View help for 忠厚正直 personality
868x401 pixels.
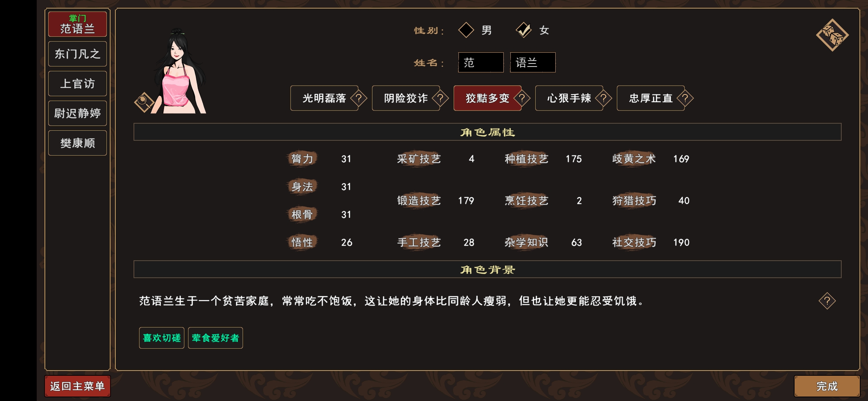[684, 99]
